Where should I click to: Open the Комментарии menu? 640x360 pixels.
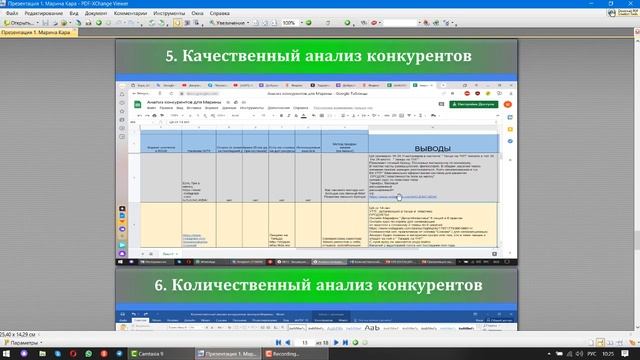(130, 13)
